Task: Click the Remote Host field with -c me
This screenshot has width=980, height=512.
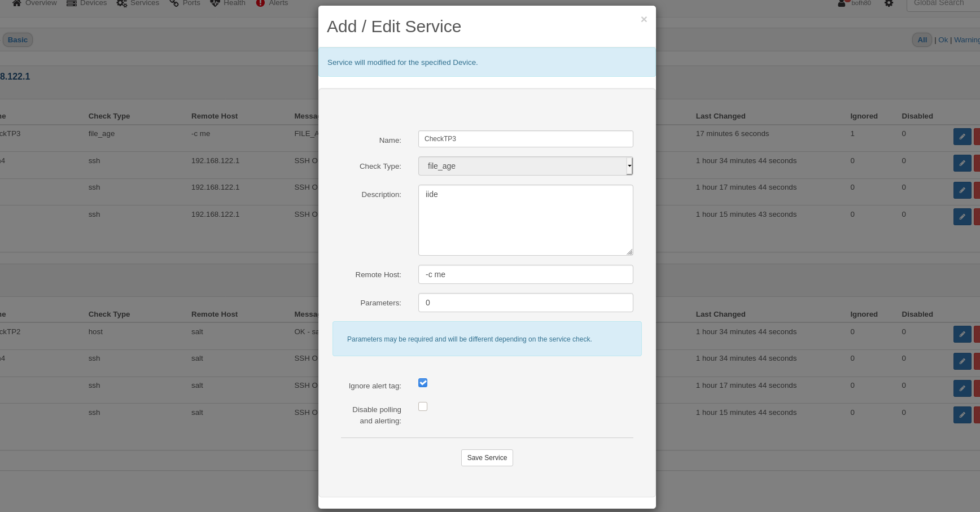Action: [x=526, y=274]
